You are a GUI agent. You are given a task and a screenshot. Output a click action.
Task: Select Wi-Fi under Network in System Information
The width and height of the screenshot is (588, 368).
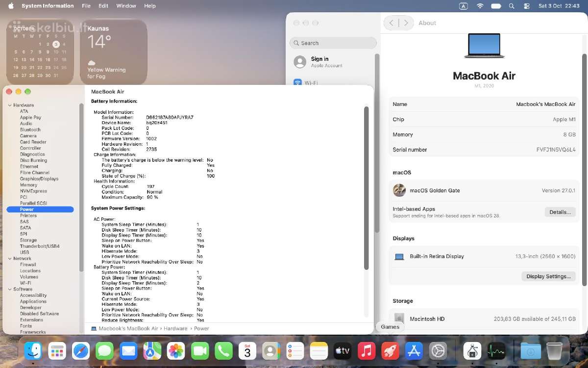pos(25,283)
